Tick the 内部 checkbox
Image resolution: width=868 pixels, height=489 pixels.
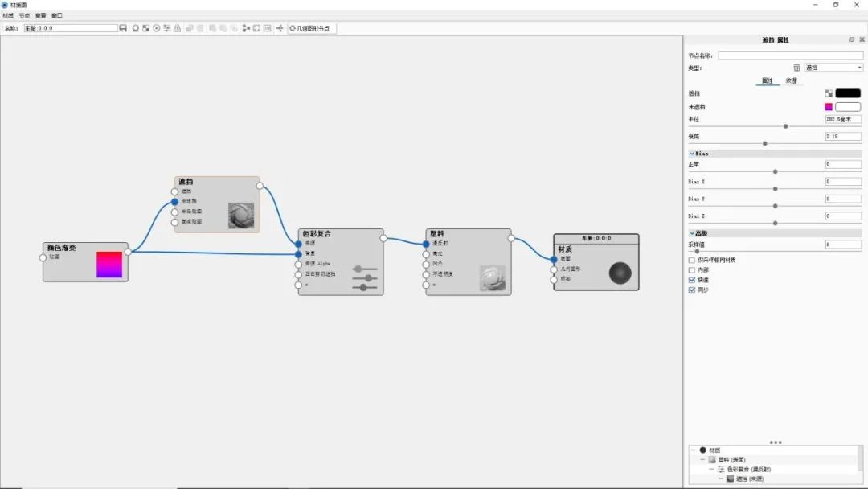point(692,270)
